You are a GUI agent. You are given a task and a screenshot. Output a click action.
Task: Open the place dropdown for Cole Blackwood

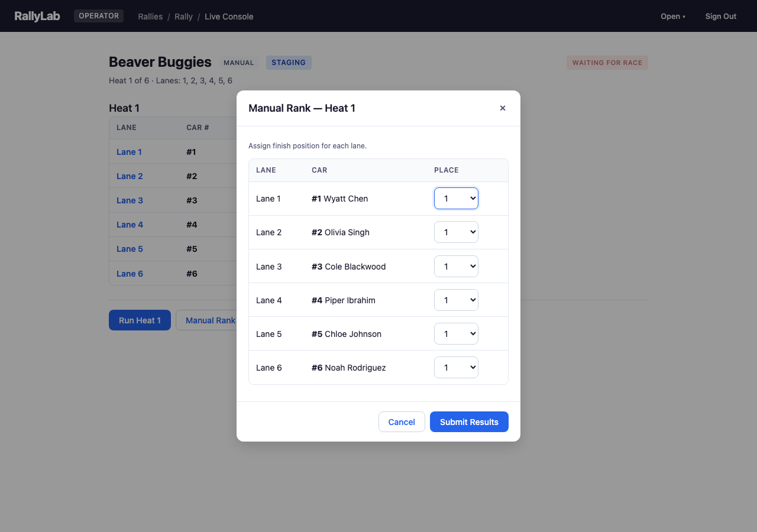coord(456,267)
